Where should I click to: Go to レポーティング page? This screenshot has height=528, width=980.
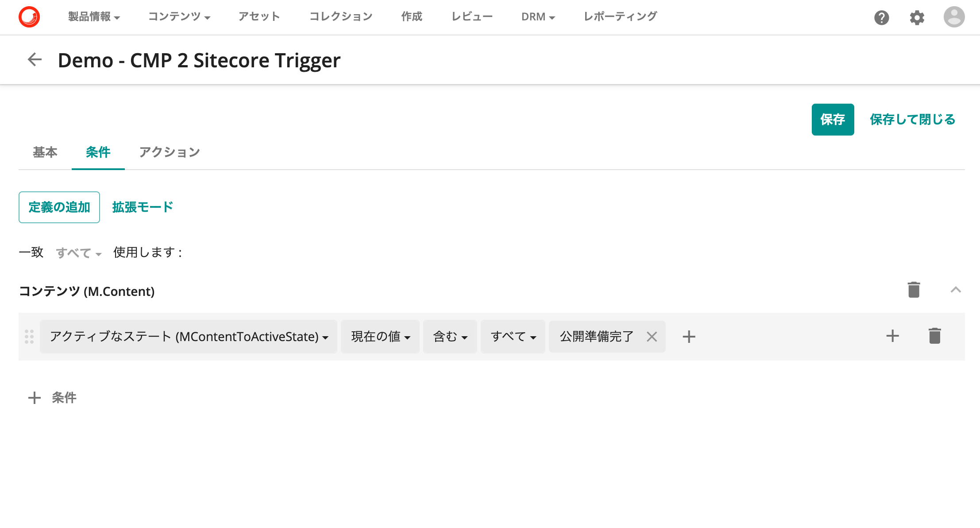pyautogui.click(x=620, y=17)
